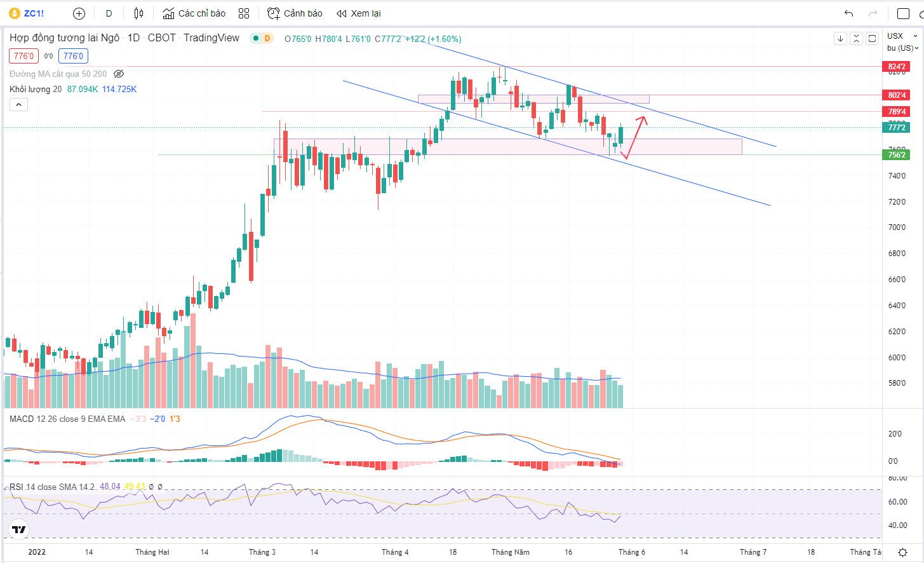Click the market status D badge
924x563 pixels.
click(x=267, y=38)
